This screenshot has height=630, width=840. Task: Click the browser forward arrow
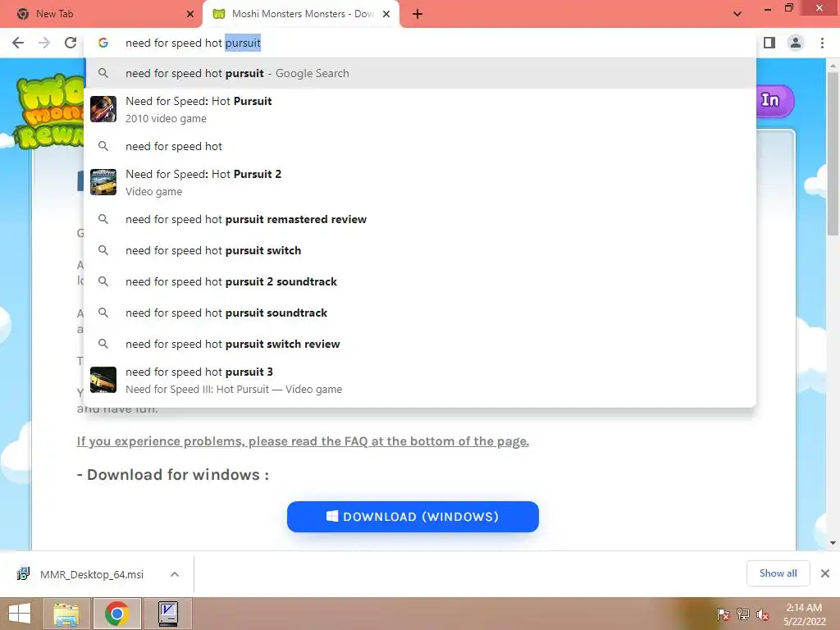(x=44, y=43)
